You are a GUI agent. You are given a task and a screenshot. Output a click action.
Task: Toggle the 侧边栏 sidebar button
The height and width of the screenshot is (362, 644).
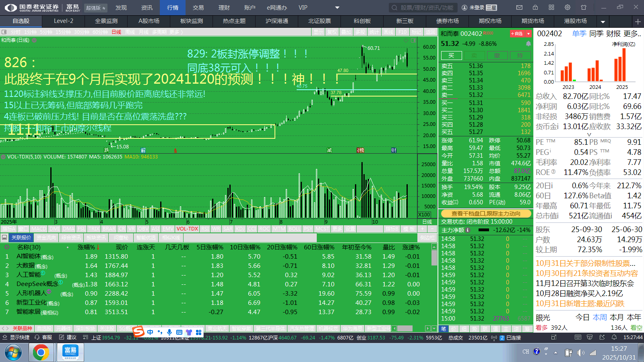point(427,238)
